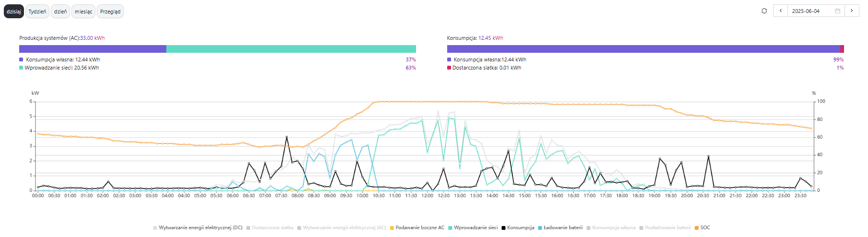Click Konsumpcja black legend marker
868x237 pixels.
click(x=504, y=228)
